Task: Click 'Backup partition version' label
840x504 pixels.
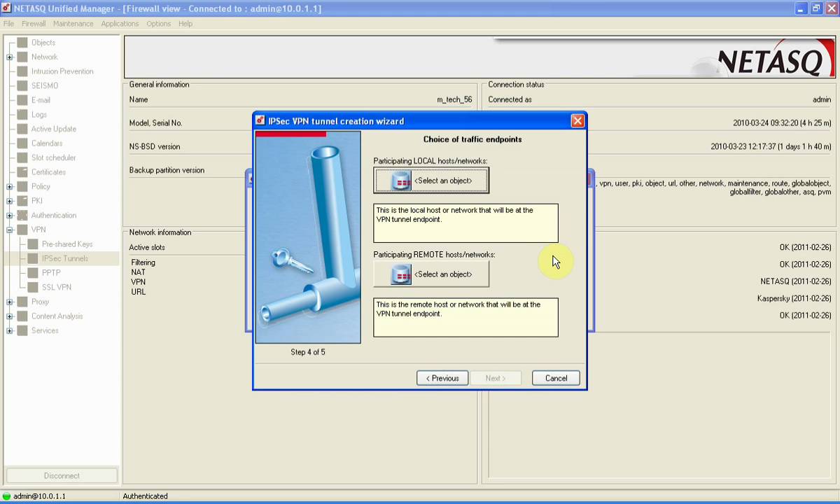Action: tap(167, 171)
